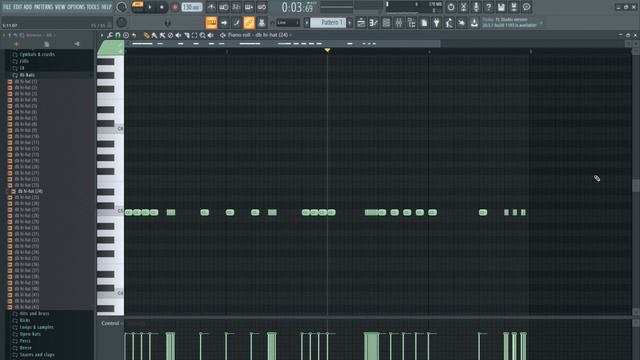Open the Channel rack view icon

[x=386, y=22]
